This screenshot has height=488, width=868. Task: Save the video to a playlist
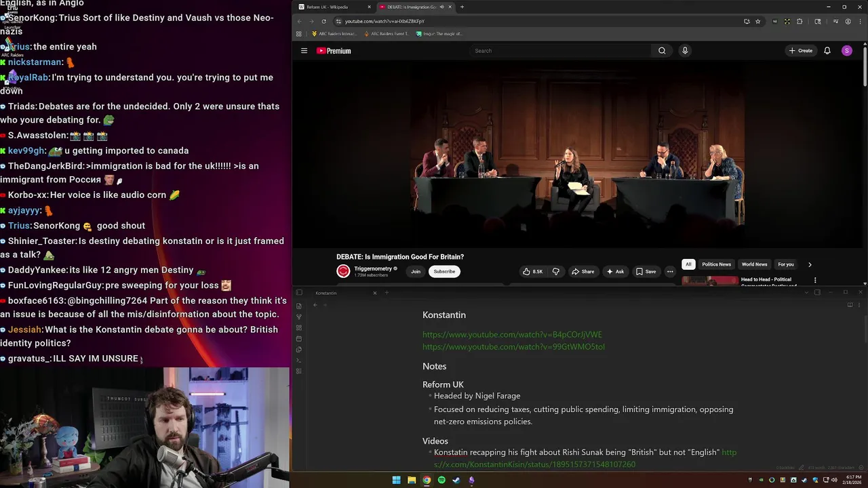click(646, 271)
